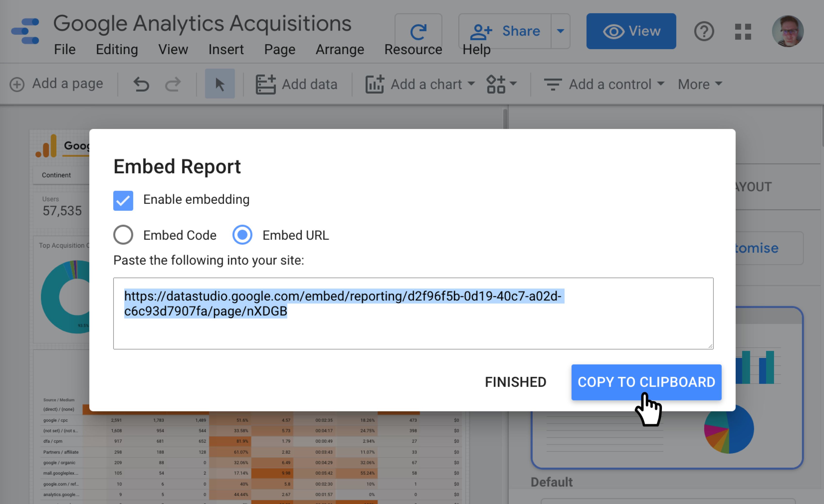The image size is (824, 504).
Task: Click the google / organic table row
Action: pos(251,463)
